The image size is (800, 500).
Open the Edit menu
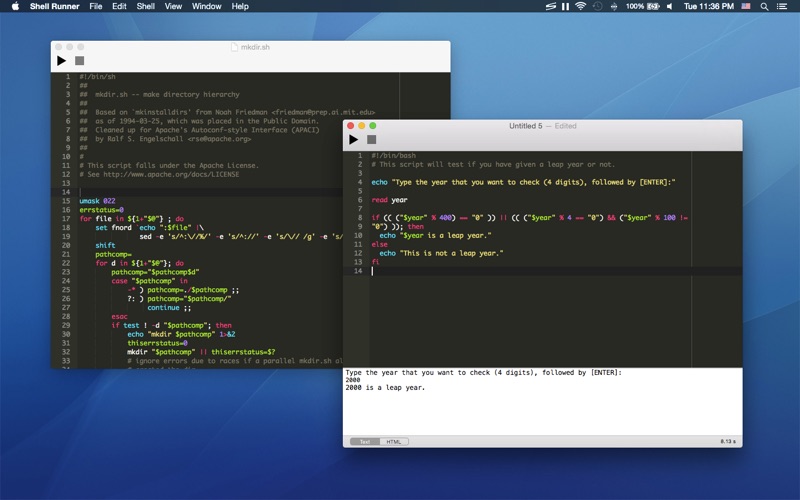click(119, 6)
